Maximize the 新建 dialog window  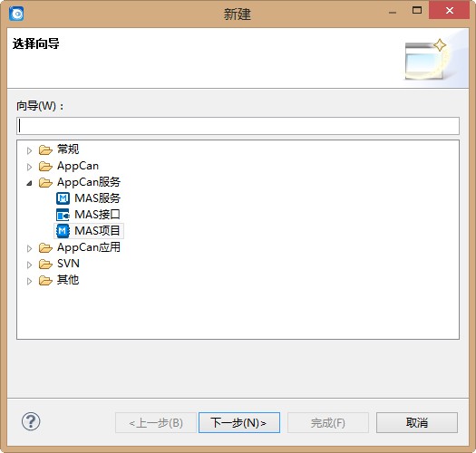(417, 10)
